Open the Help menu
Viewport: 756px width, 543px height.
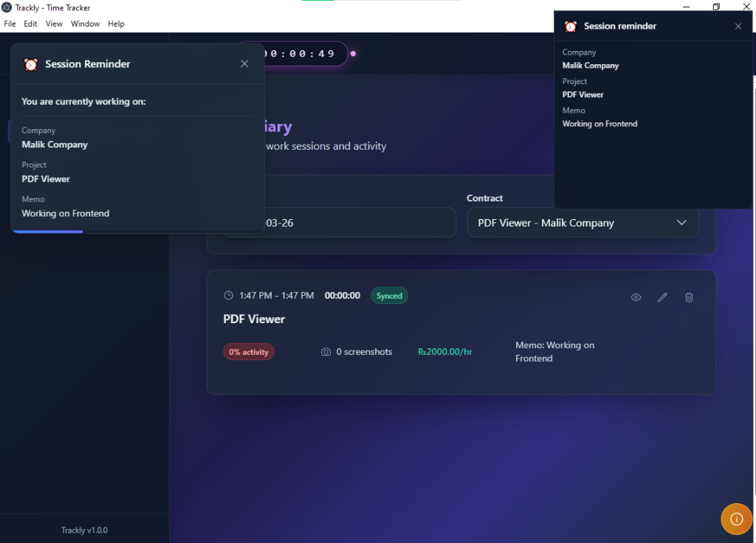(x=116, y=24)
